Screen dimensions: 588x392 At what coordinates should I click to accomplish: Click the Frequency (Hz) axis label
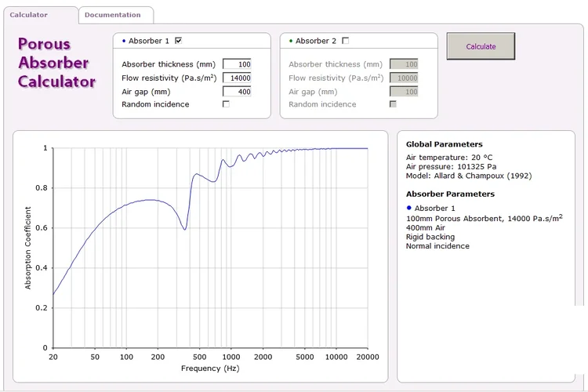point(210,368)
